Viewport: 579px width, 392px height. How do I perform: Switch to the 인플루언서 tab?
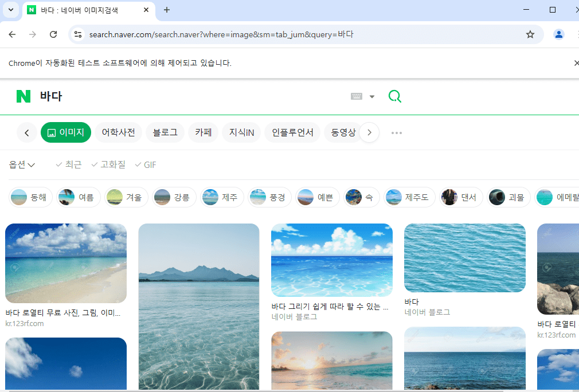tap(292, 132)
